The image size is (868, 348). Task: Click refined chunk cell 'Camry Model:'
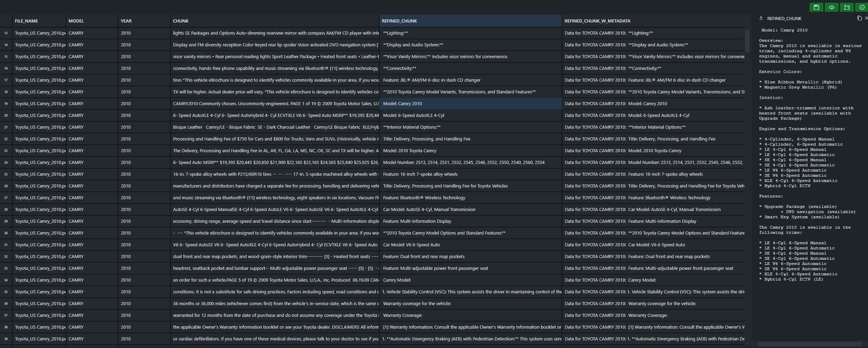click(470, 280)
